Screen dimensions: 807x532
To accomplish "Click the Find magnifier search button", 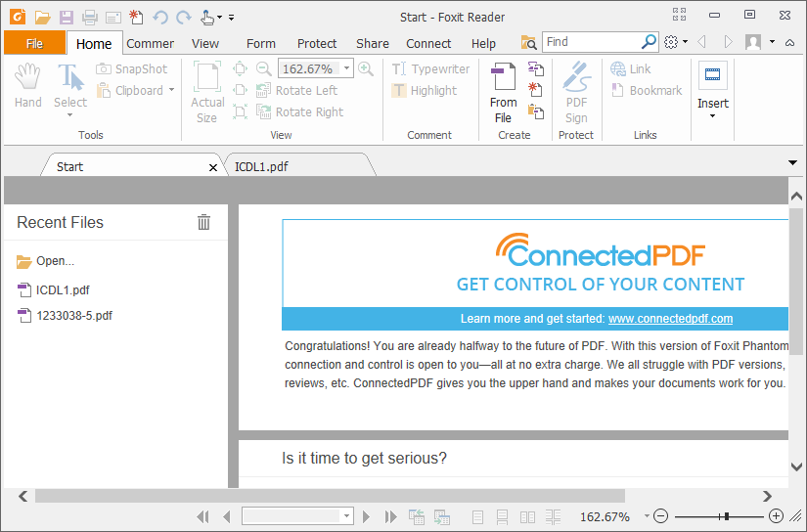I will tap(649, 42).
